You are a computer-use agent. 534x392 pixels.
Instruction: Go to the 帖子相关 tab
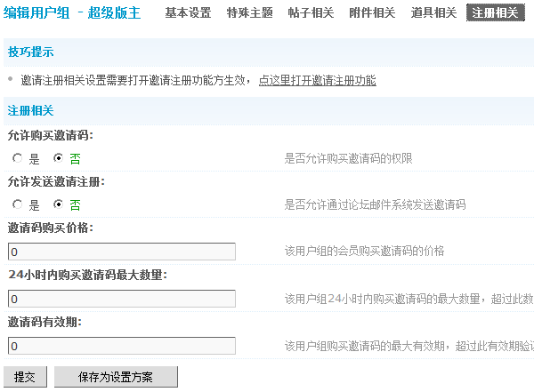click(311, 13)
